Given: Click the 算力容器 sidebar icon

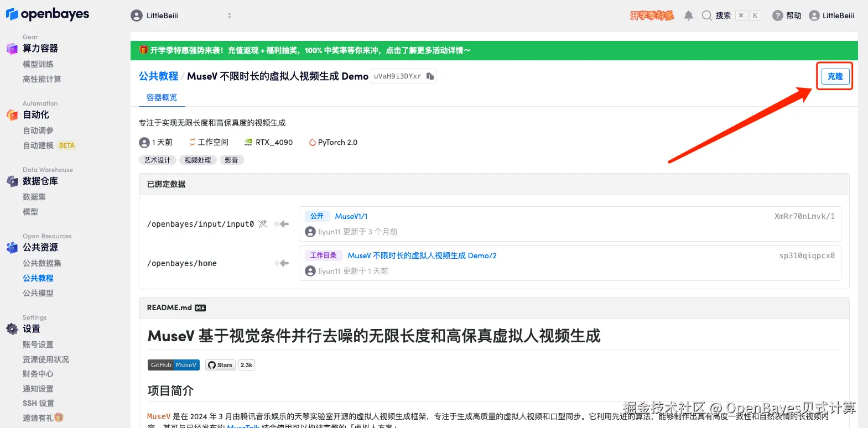Looking at the screenshot, I should [12, 49].
